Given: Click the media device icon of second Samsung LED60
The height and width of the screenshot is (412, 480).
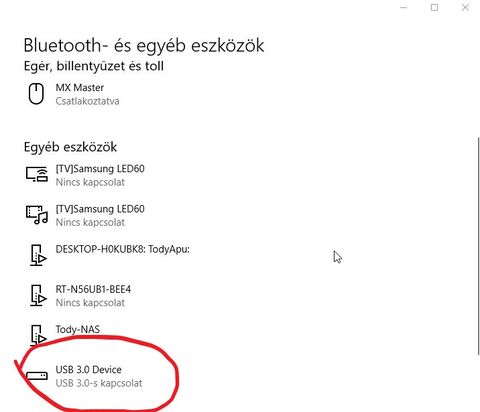Looking at the screenshot, I should click(x=37, y=215).
